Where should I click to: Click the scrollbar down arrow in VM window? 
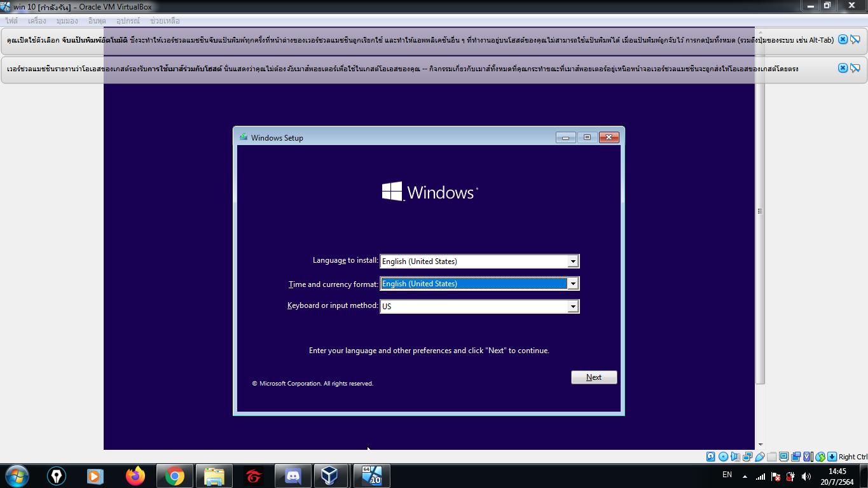(759, 445)
